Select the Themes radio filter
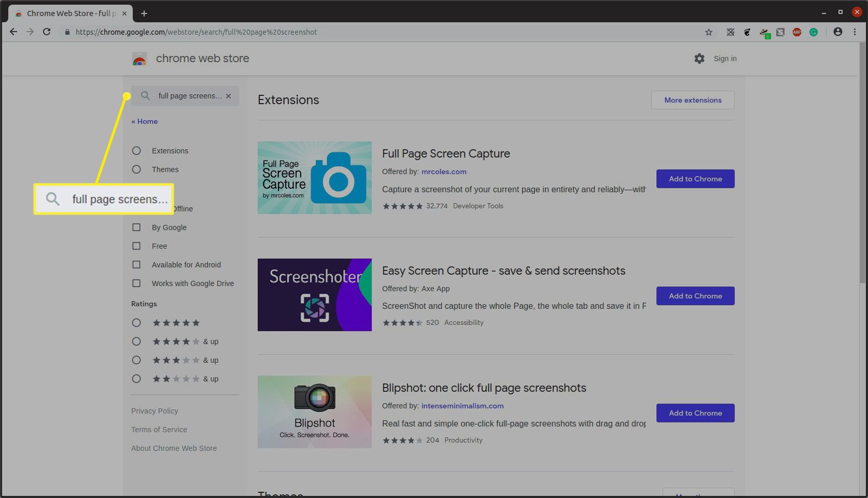 click(x=136, y=169)
